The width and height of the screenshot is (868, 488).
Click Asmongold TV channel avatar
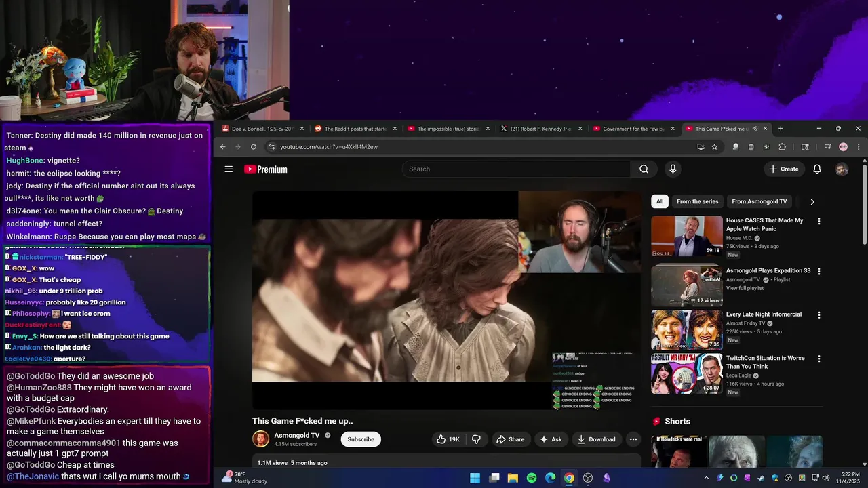[260, 439]
